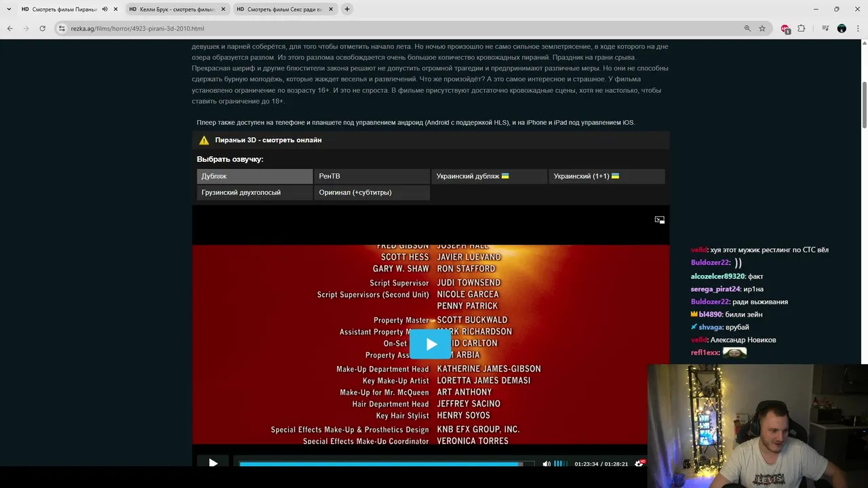868x488 pixels.
Task: Click the streamer webcam overlay
Action: tap(757, 426)
